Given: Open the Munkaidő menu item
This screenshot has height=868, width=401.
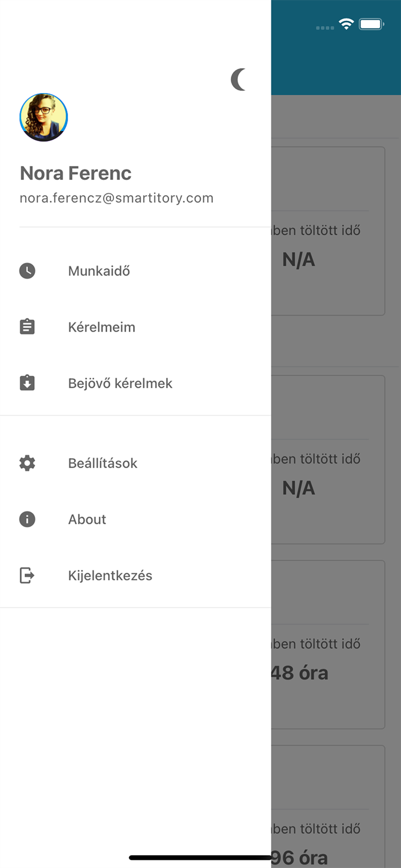Looking at the screenshot, I should [x=99, y=271].
